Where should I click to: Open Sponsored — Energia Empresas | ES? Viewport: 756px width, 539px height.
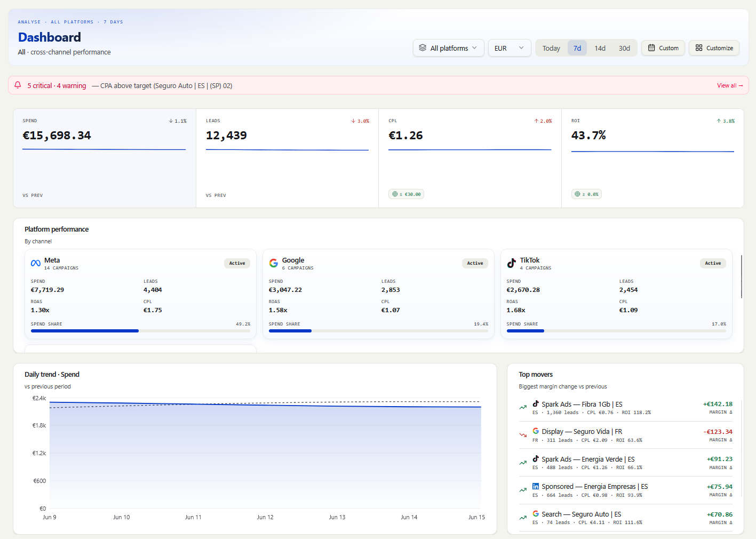point(626,490)
